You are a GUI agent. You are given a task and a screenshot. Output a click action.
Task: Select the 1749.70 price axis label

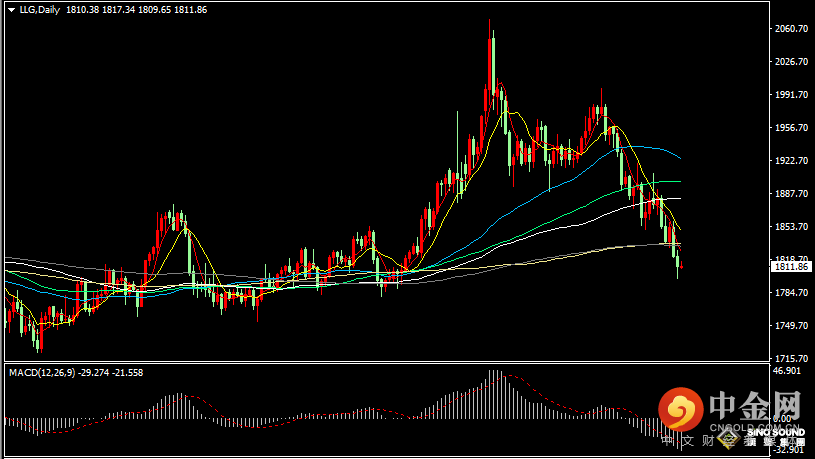pos(791,326)
